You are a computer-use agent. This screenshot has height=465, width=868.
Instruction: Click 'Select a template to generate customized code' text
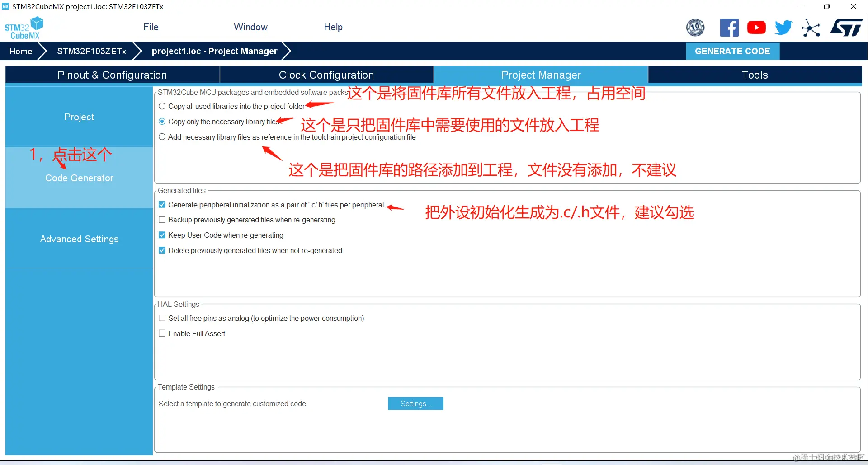pos(232,404)
